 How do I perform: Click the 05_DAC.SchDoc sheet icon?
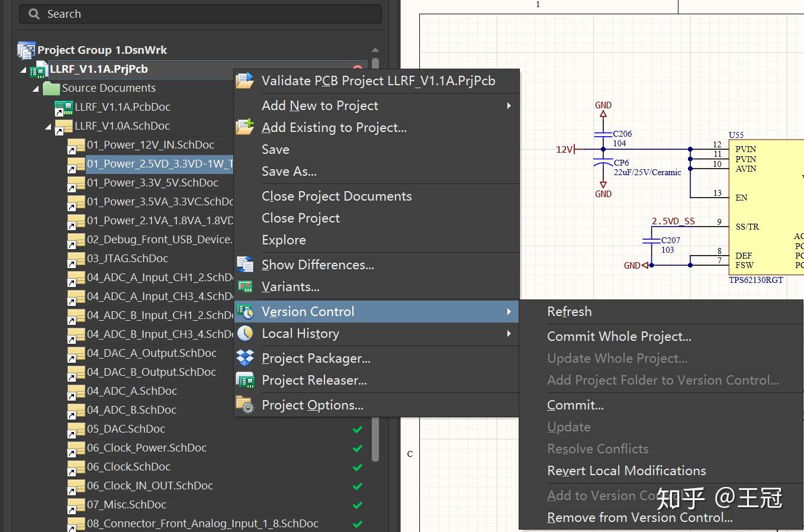pyautogui.click(x=76, y=430)
